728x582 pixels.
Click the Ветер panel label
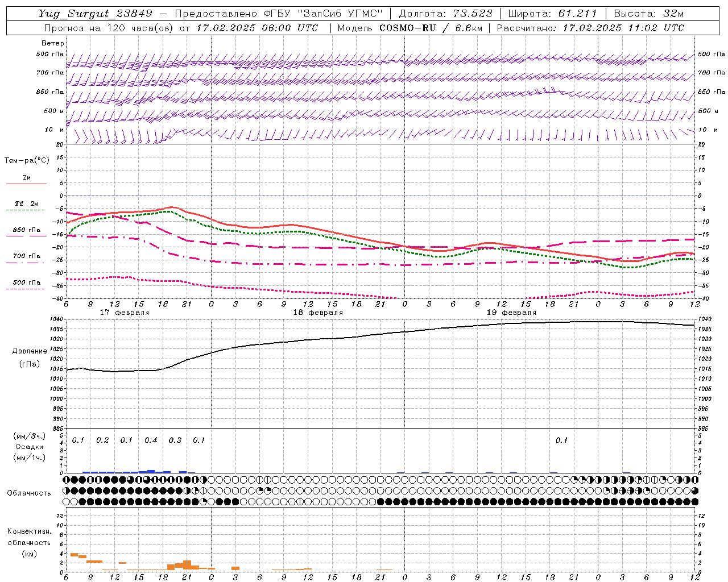52,43
